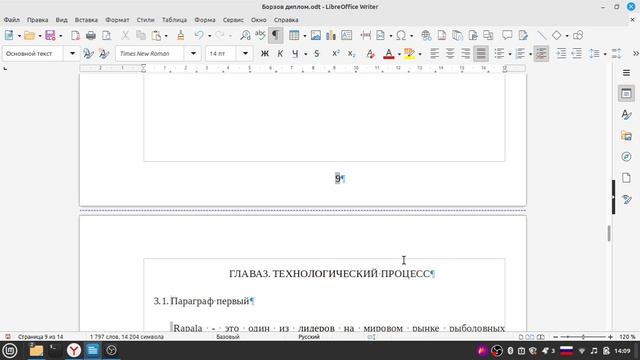Open the paragraph style dropdown
The width and height of the screenshot is (640, 360).
click(x=72, y=53)
